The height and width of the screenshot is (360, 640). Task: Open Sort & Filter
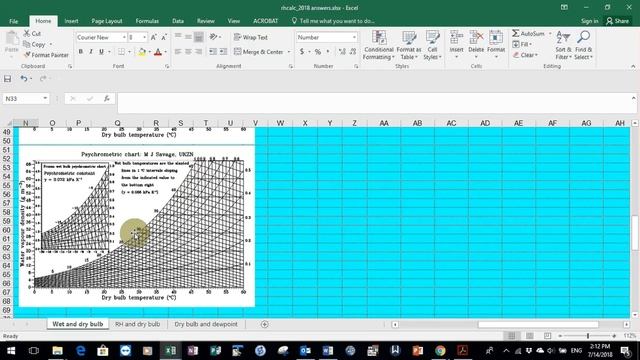tap(563, 45)
